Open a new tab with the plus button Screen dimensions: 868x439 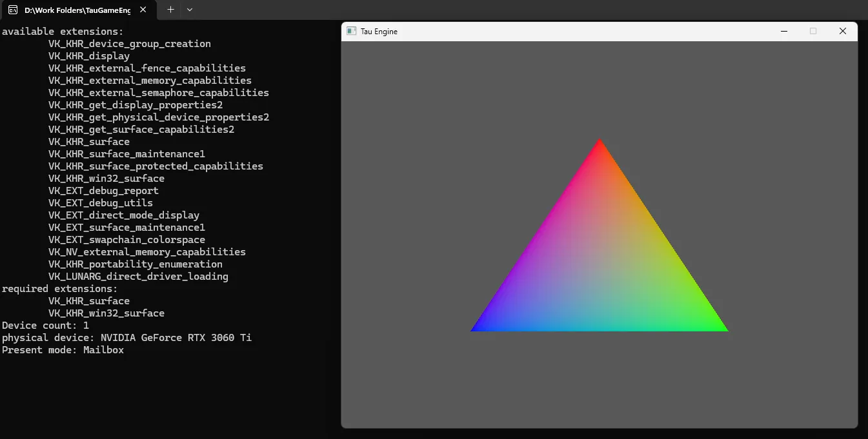point(169,10)
